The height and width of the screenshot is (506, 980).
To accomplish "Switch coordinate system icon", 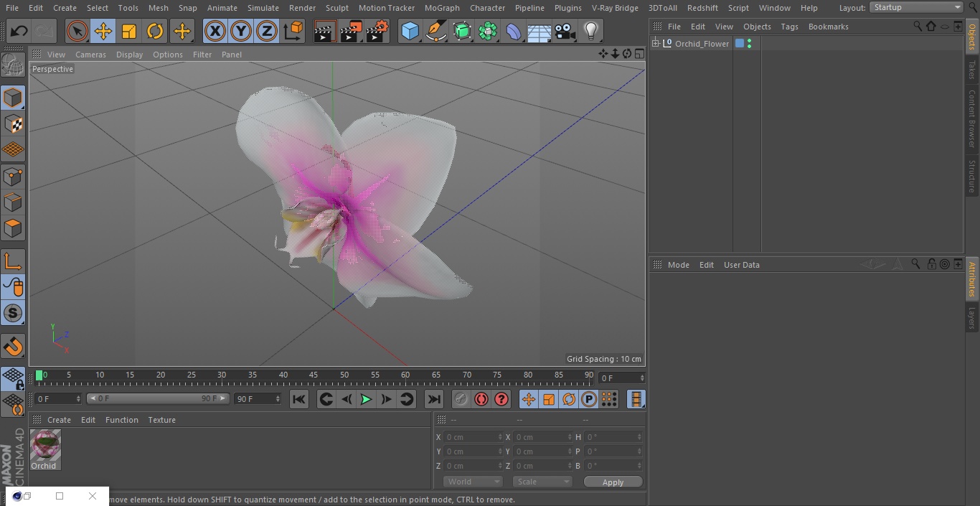I will (293, 31).
